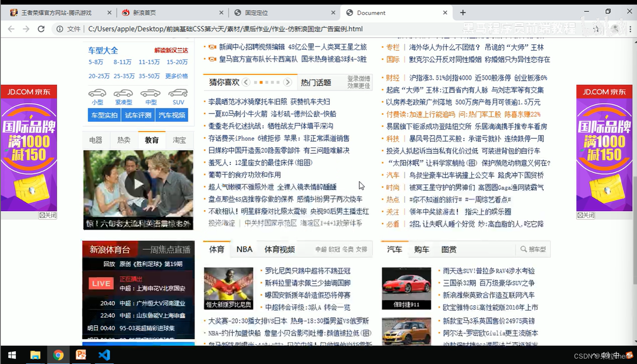Open a new browser tab with plus icon
The image size is (637, 364).
tap(463, 12)
